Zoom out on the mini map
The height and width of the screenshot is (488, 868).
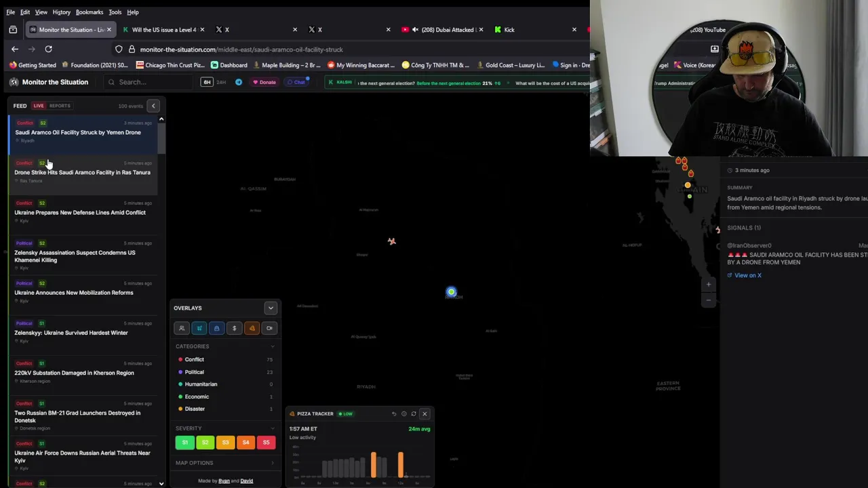(709, 300)
